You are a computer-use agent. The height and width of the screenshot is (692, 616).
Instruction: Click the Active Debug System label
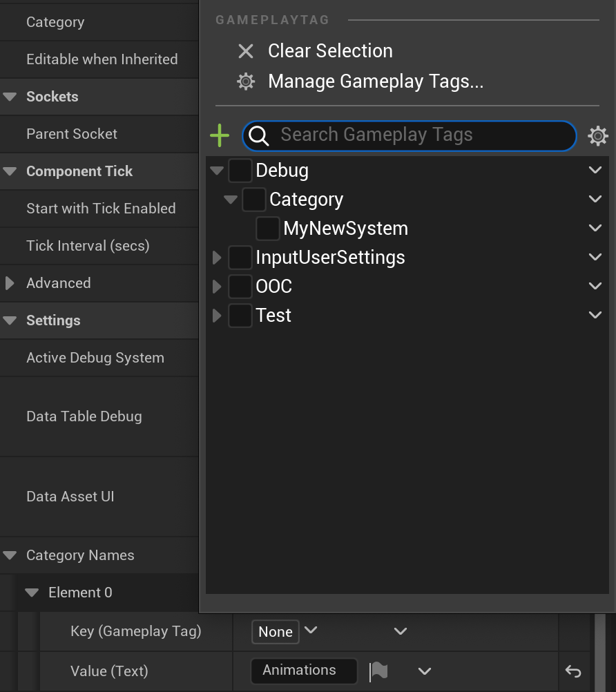pos(95,358)
